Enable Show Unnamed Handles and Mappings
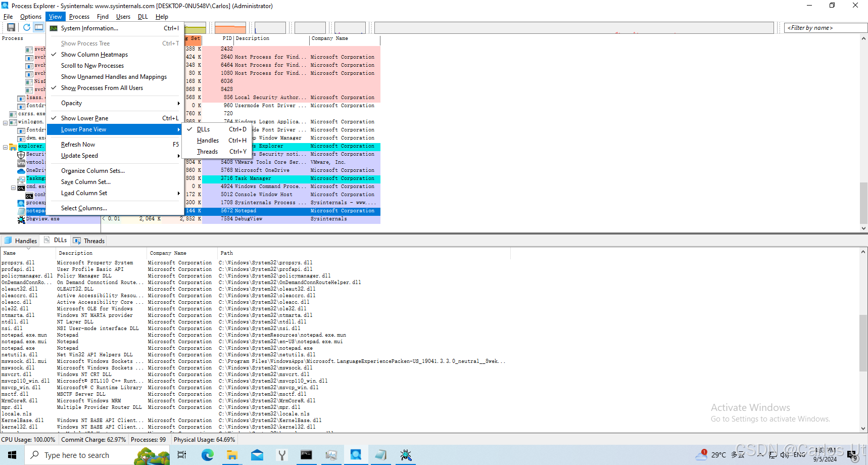 point(115,77)
